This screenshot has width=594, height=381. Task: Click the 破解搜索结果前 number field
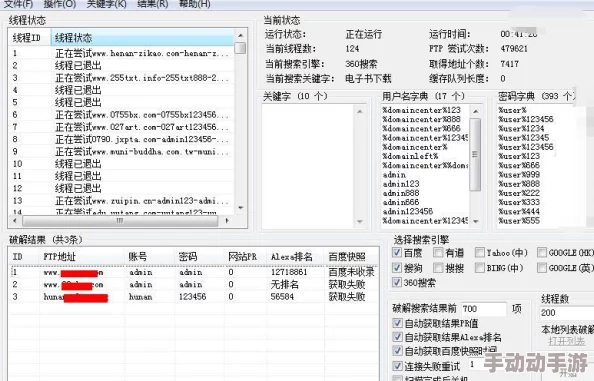coord(483,309)
